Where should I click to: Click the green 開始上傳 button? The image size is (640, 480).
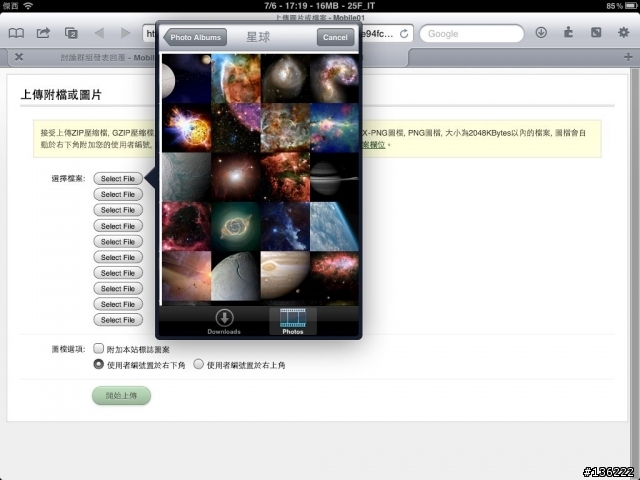tap(121, 396)
